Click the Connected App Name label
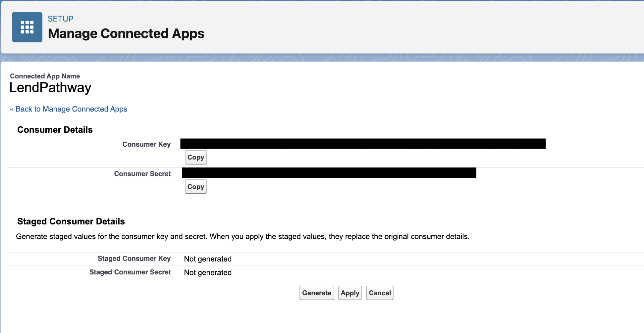This screenshot has height=333, width=644. (45, 76)
